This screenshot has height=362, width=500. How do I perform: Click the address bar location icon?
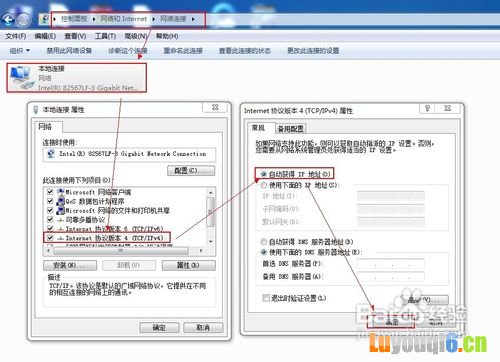[45, 19]
